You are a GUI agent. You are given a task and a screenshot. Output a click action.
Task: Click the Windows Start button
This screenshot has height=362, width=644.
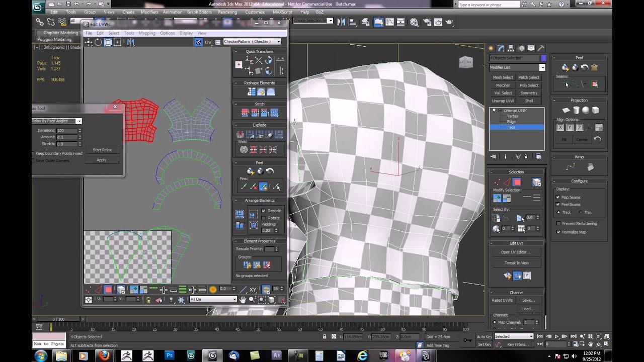(x=40, y=355)
